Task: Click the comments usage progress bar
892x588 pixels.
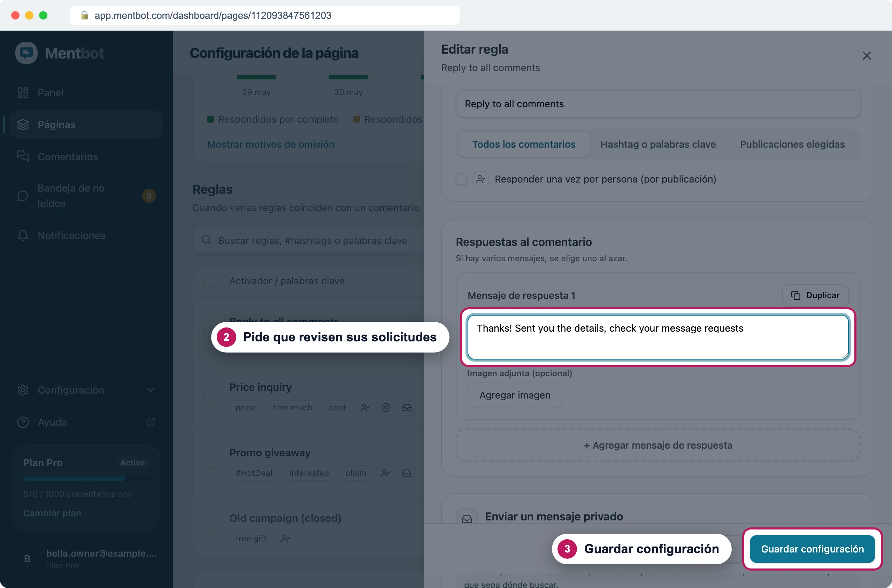Action: point(86,479)
